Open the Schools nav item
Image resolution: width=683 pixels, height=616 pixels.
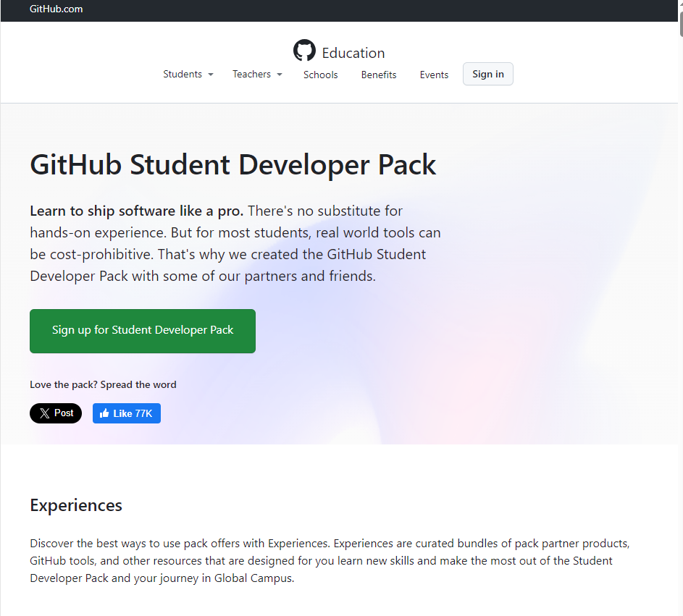point(321,75)
